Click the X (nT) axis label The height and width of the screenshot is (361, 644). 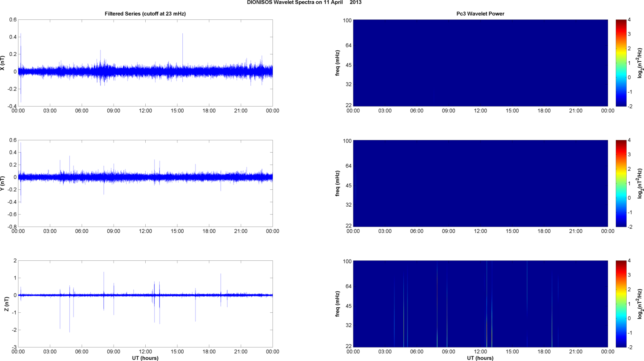[3, 63]
